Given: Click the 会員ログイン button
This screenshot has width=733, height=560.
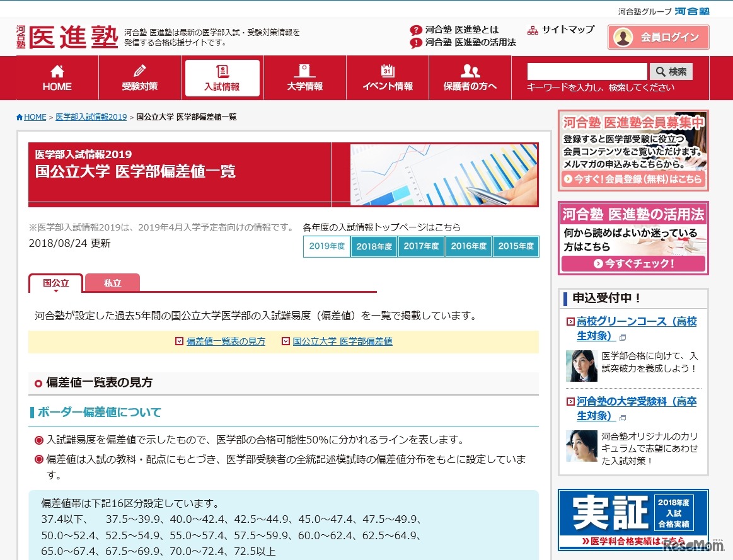Looking at the screenshot, I should (658, 37).
